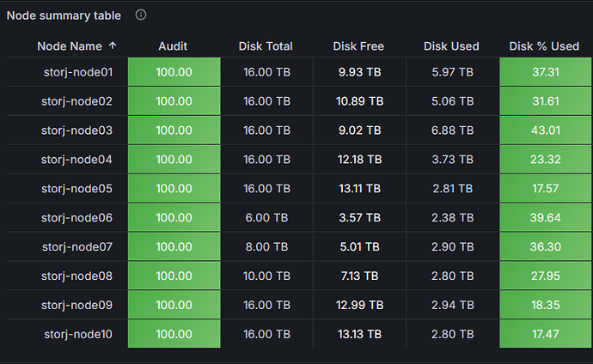Click the Audit 100.00 cell for storj-node10
593x364 pixels.
(174, 334)
